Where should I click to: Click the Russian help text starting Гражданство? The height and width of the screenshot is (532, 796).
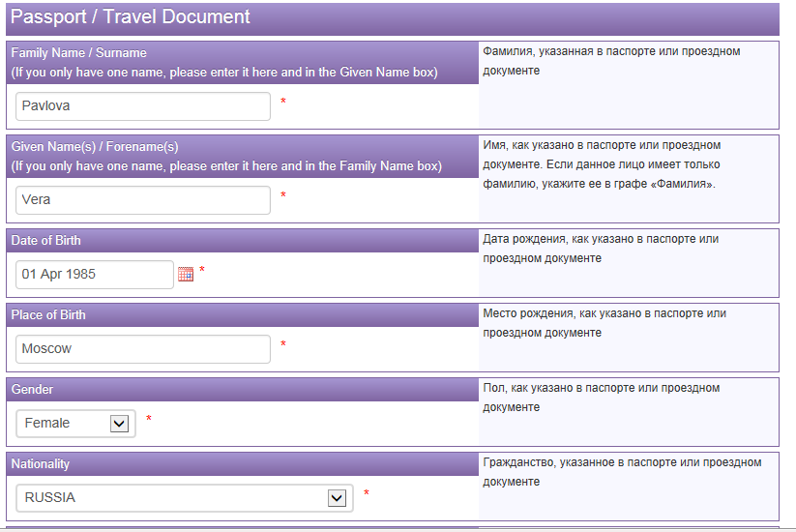622,472
